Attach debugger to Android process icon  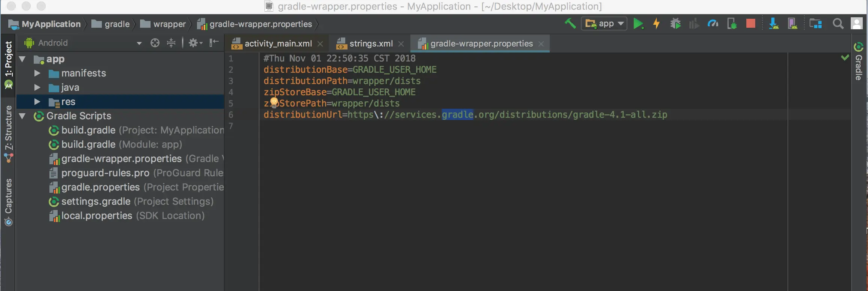pos(732,24)
